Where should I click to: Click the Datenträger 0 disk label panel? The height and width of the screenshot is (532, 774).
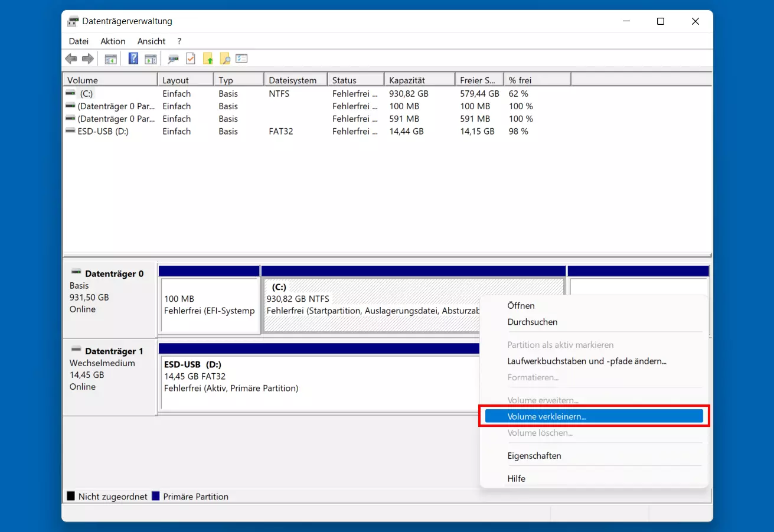click(x=110, y=300)
